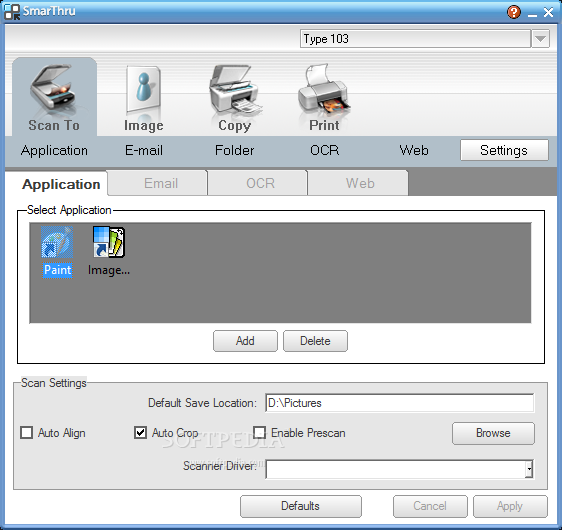Restore settings with Defaults button
562x530 pixels.
pyautogui.click(x=301, y=506)
